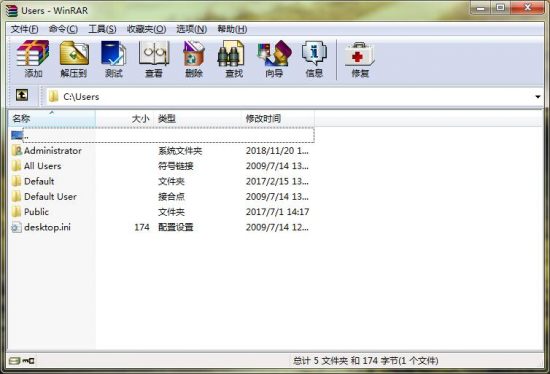Sort by the 修改时间 column header
This screenshot has height=374, width=550.
278,118
